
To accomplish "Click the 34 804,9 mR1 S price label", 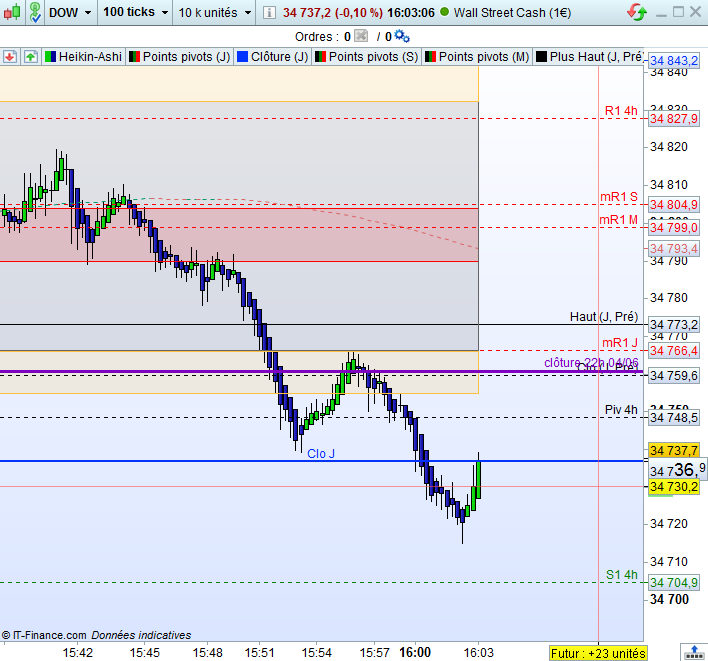I will point(674,205).
